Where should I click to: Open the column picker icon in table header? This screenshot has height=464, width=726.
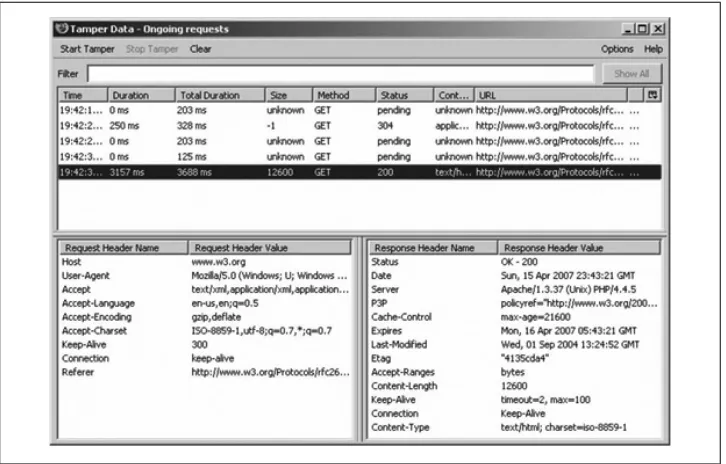click(653, 95)
